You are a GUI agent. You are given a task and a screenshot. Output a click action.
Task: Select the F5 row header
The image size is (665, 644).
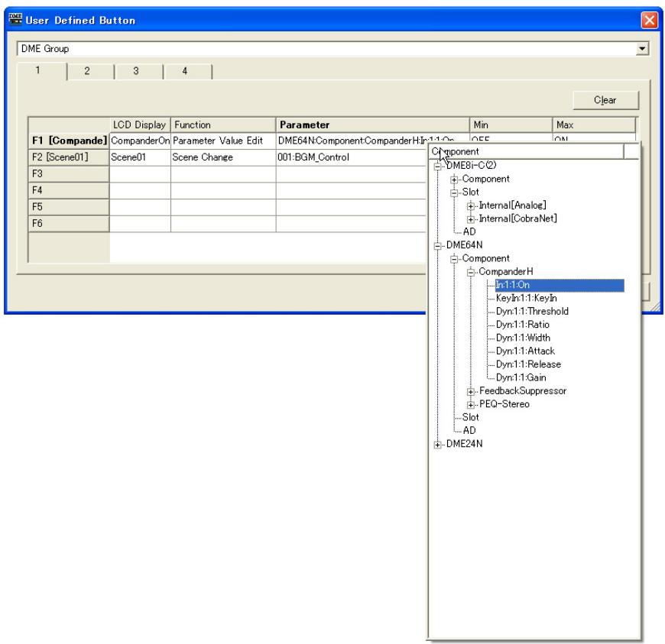[x=69, y=206]
